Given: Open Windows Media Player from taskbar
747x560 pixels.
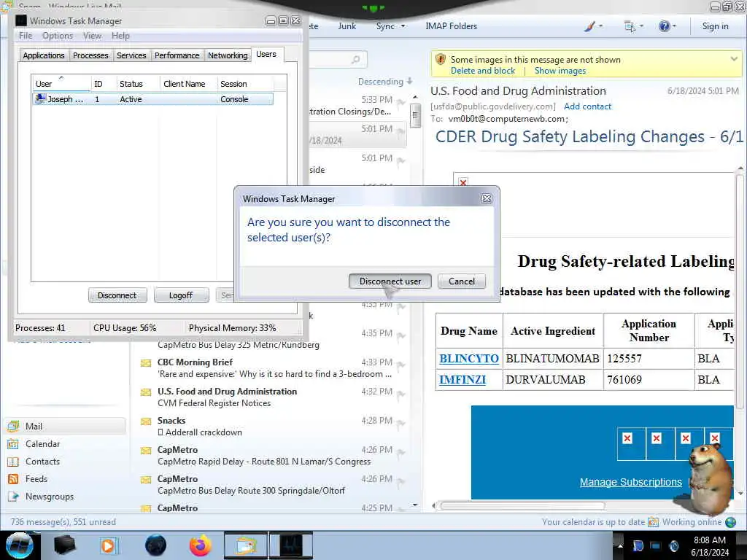Looking at the screenshot, I should pyautogui.click(x=108, y=545).
